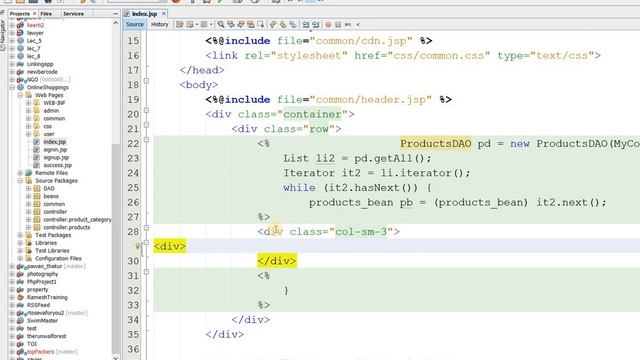
Task: Select the index.jsp editor tab
Action: (144, 14)
